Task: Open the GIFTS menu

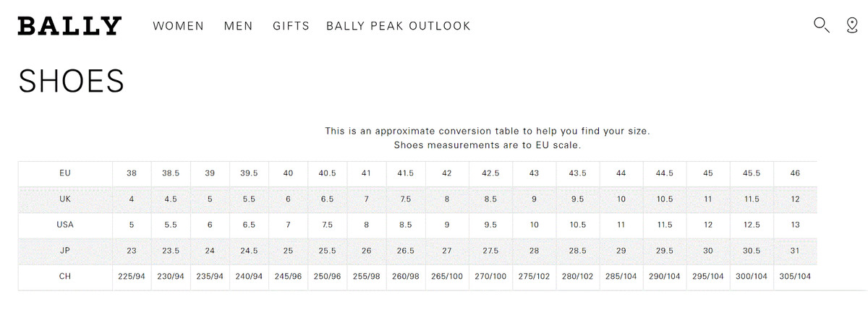Action: [x=291, y=26]
